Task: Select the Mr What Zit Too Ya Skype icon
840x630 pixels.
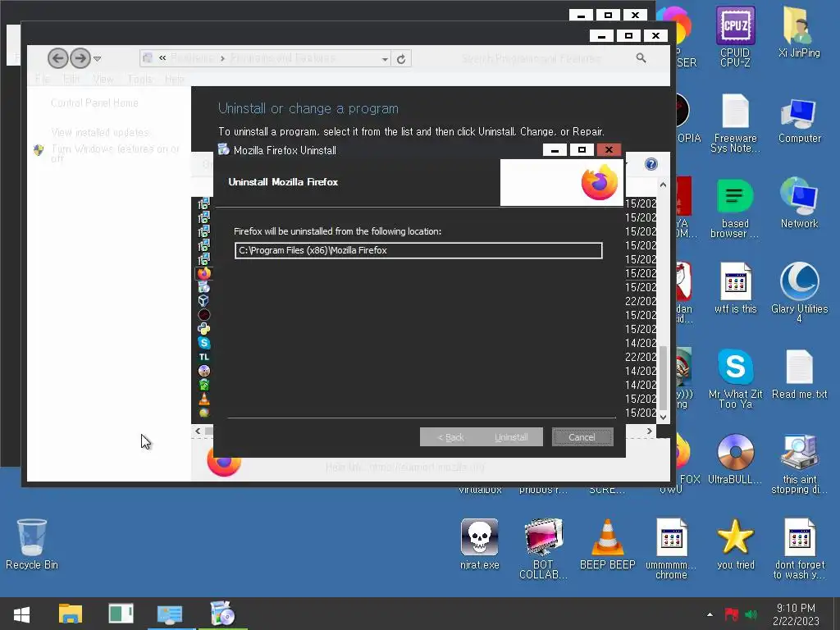Action: pos(735,379)
